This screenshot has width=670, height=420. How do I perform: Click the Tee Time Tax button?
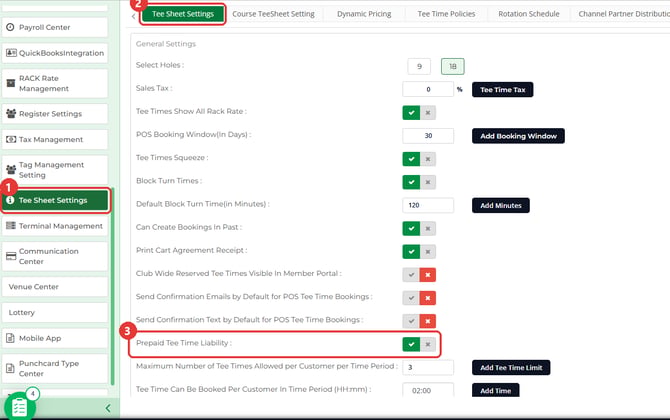tap(502, 90)
